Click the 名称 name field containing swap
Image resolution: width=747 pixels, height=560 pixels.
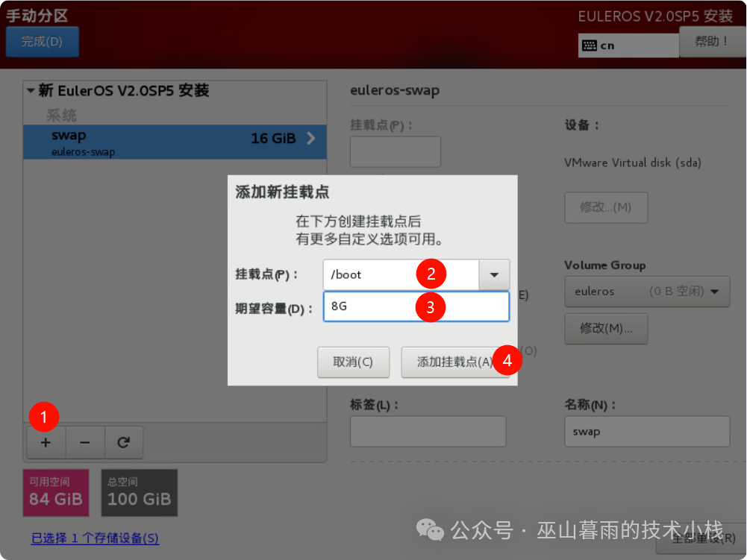click(646, 432)
